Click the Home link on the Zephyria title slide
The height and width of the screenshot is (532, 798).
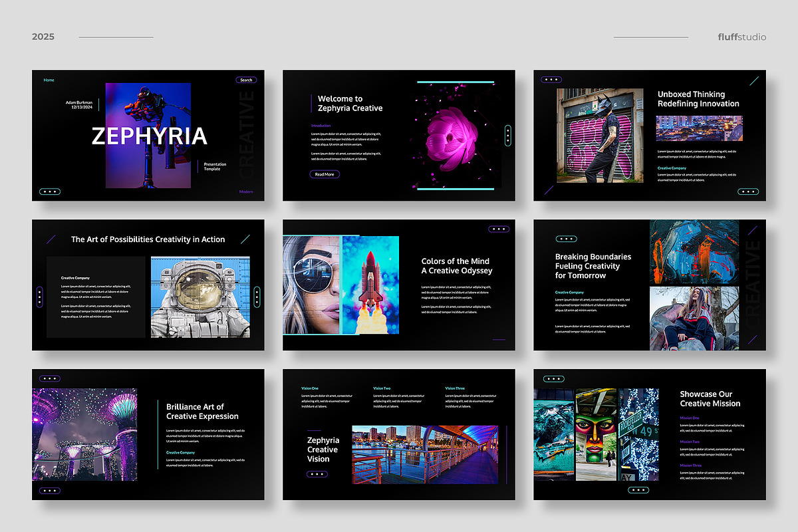(49, 80)
